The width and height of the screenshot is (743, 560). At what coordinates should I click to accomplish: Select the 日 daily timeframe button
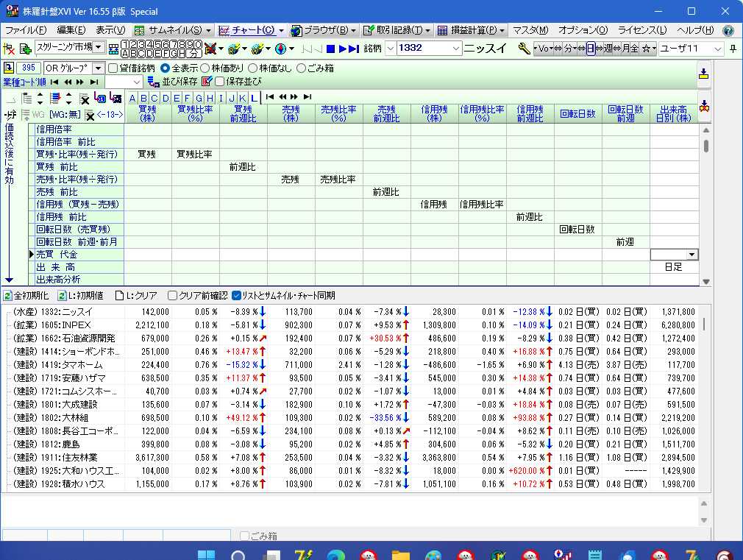click(591, 49)
